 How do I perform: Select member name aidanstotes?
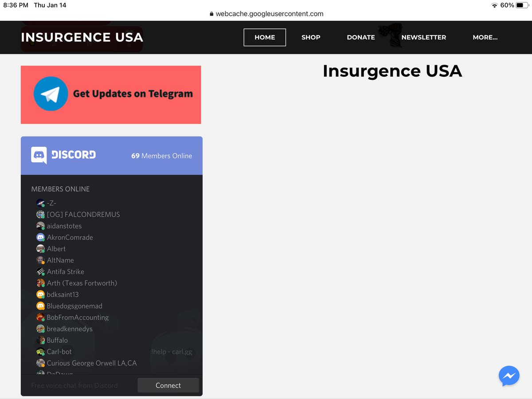point(64,226)
